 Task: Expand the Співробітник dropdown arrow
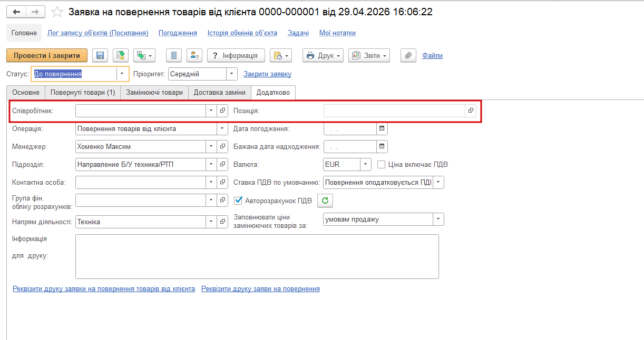pyautogui.click(x=211, y=111)
